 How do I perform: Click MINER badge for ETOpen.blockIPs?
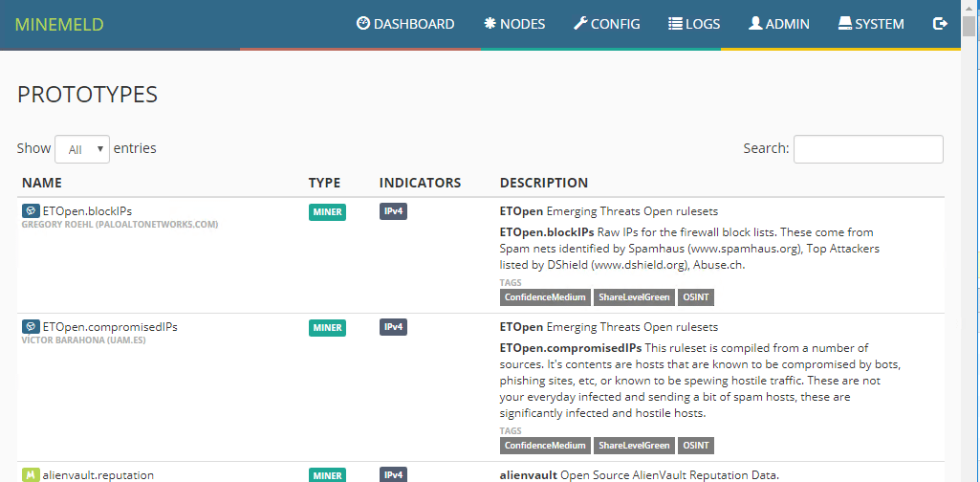[x=328, y=212]
